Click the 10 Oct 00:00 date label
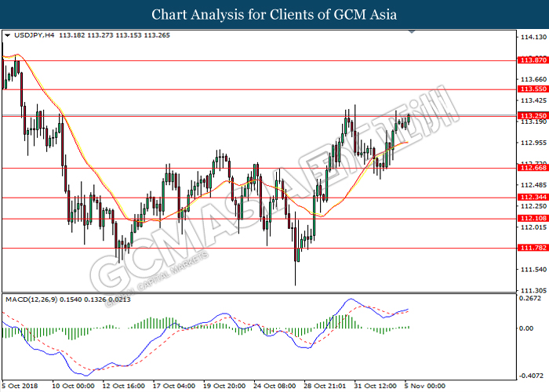This screenshot has width=549, height=392. tap(73, 386)
